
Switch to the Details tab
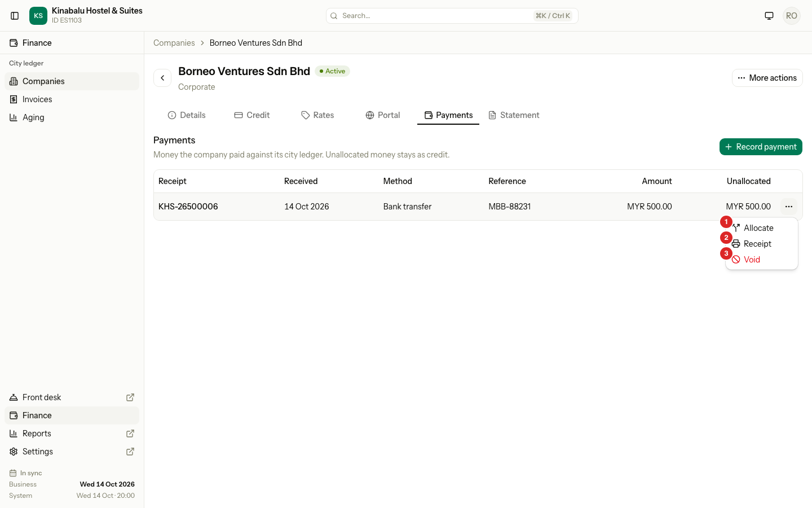(187, 115)
